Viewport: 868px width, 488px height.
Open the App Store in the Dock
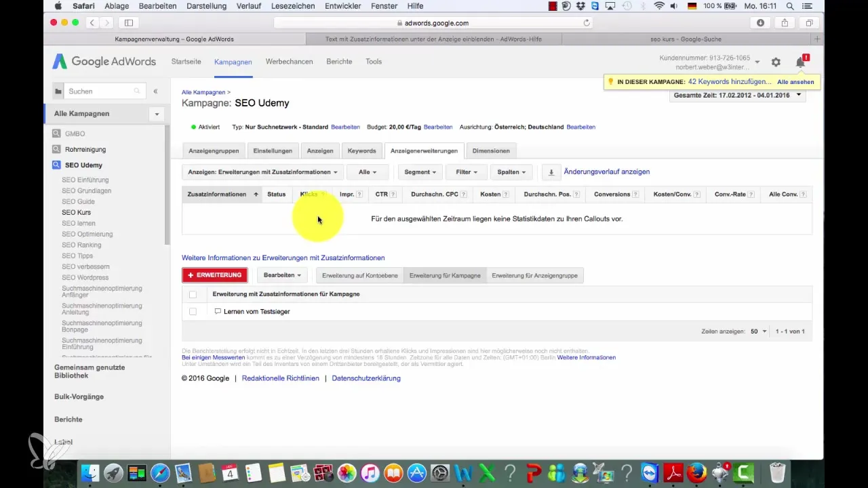click(417, 472)
